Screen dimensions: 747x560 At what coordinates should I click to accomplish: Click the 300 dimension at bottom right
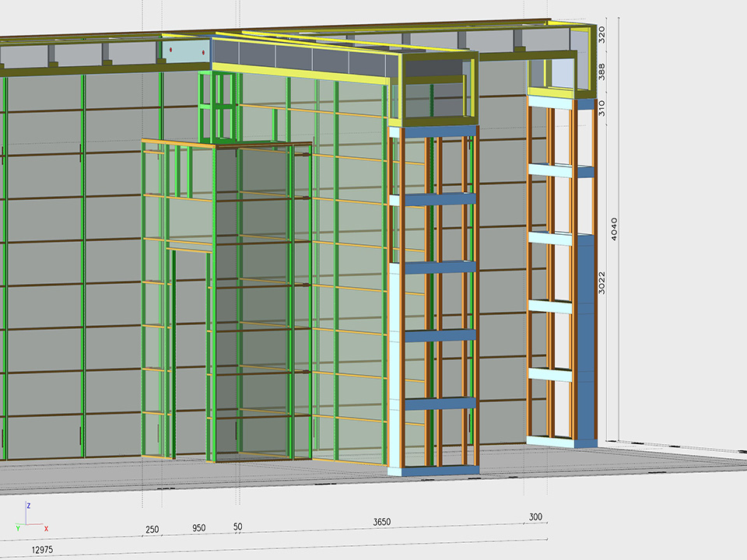[535, 516]
